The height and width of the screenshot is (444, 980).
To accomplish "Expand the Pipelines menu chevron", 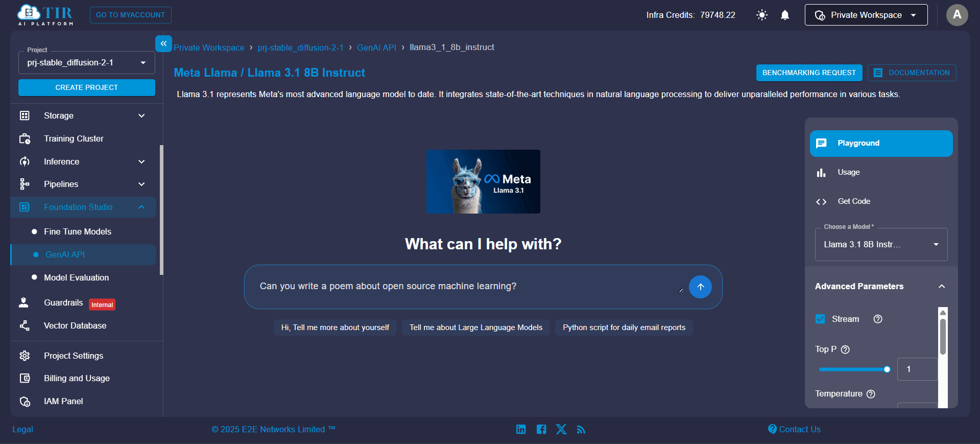I will [x=141, y=184].
